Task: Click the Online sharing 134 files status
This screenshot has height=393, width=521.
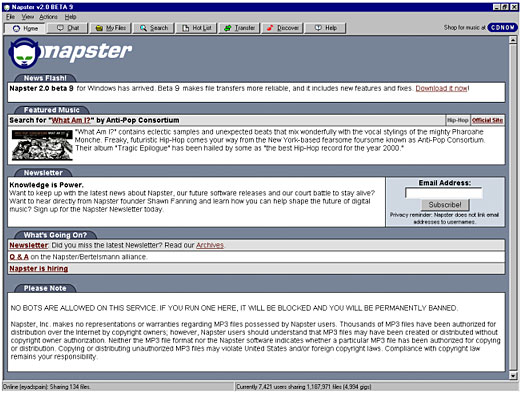Action: [x=47, y=387]
